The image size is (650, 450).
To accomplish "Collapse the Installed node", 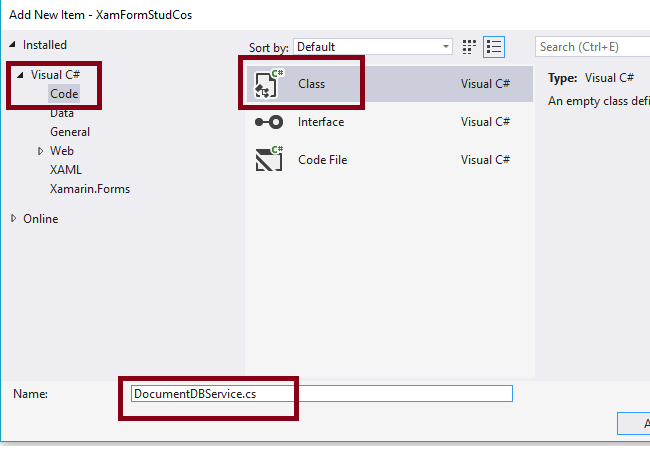I will (x=12, y=44).
